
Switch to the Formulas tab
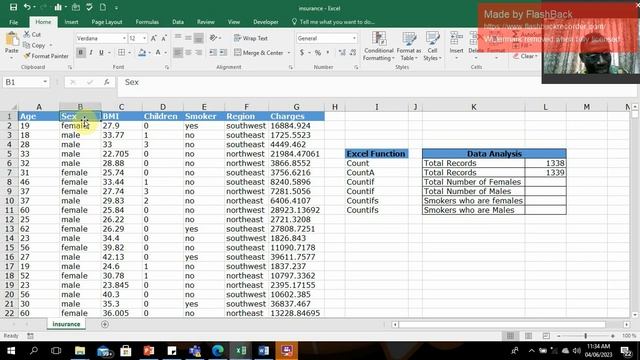pyautogui.click(x=147, y=22)
